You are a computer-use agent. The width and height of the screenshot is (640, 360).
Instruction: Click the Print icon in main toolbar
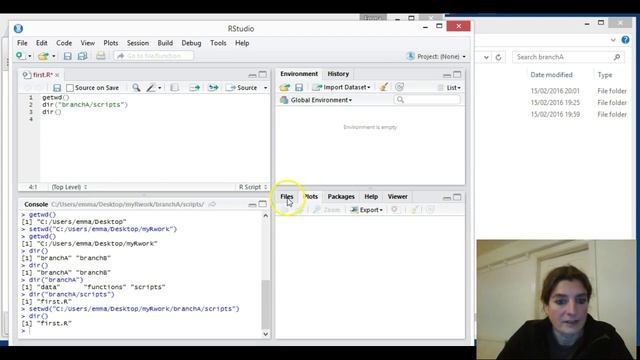pos(100,56)
